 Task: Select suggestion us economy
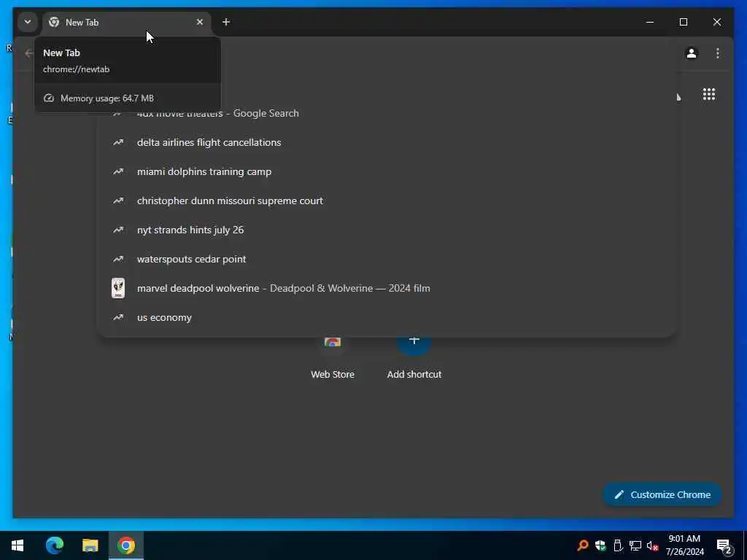(387, 317)
